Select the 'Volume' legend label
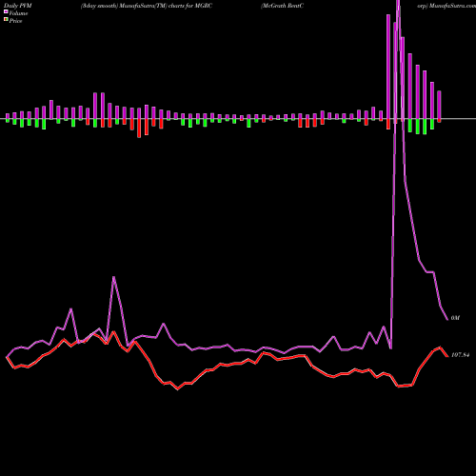This screenshot has height=476, width=476. [x=18, y=13]
